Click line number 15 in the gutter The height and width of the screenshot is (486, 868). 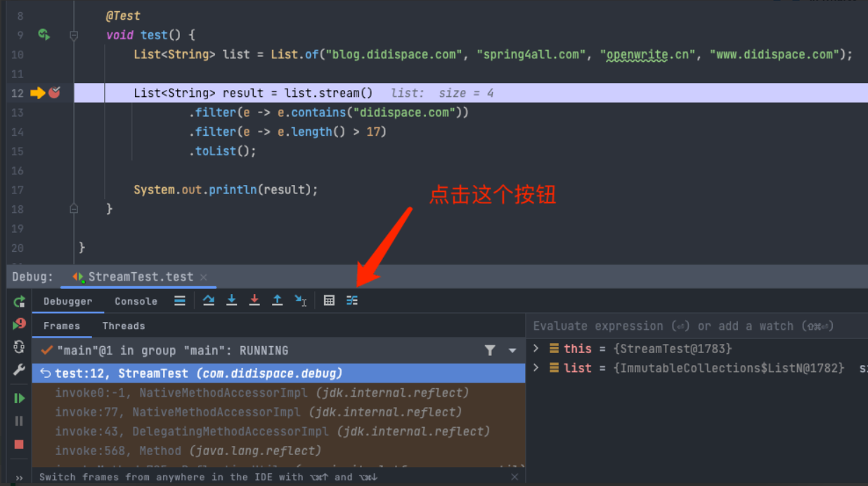coord(18,151)
